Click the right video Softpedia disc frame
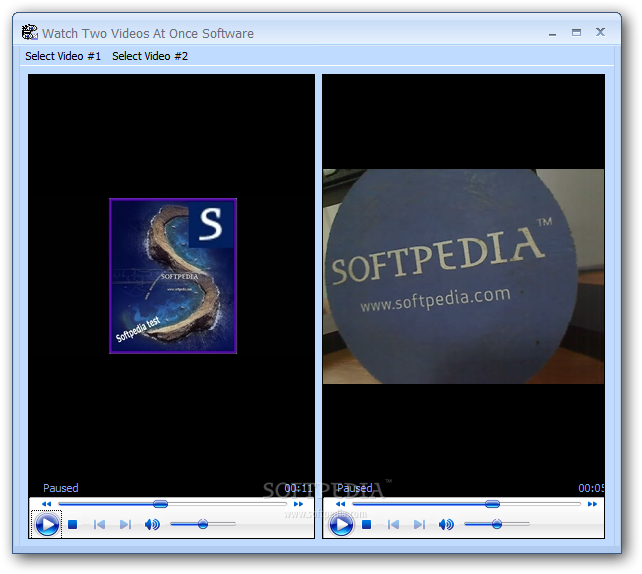The width and height of the screenshot is (642, 574). point(463,276)
